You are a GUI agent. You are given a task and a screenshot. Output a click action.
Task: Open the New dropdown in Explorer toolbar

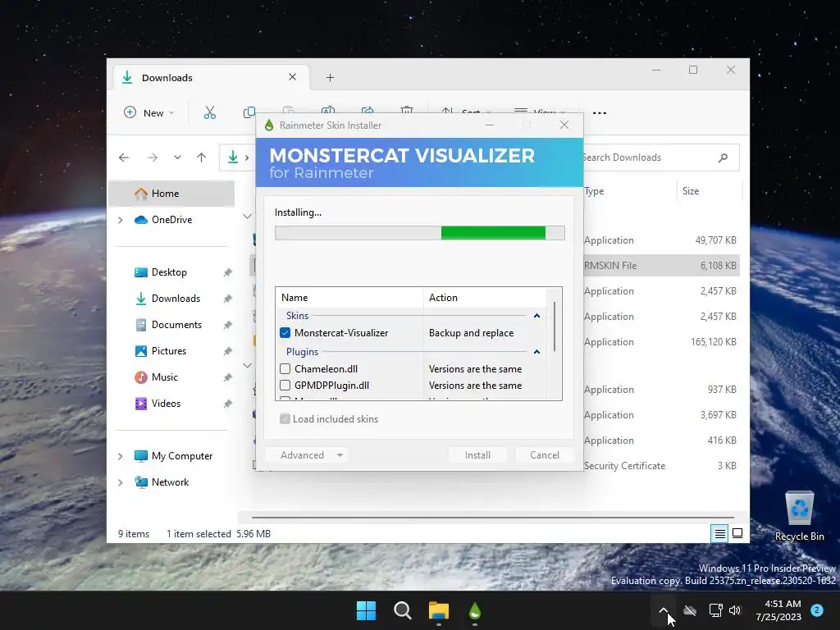(149, 112)
